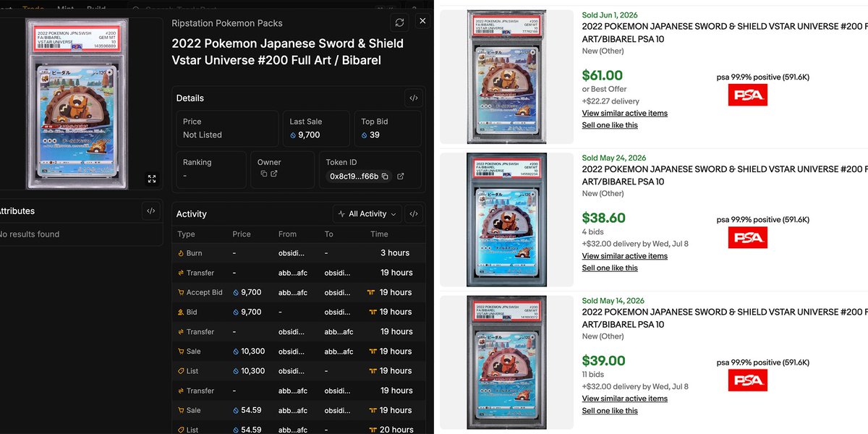This screenshot has height=434, width=868.
Task: Click the 'obsidi...' recipient in the Bid row
Action: (x=338, y=312)
